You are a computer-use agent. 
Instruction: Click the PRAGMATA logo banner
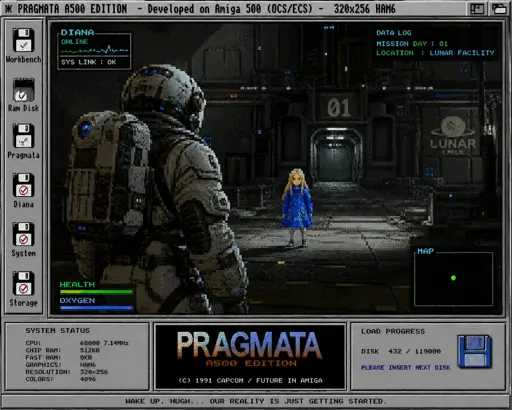click(249, 345)
